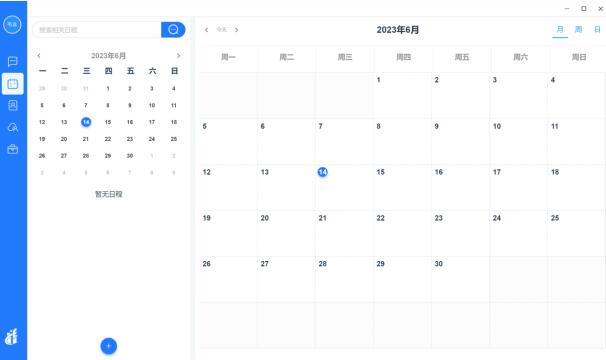Select June 27 cell in main calendar
The width and height of the screenshot is (606, 360).
point(286,279)
